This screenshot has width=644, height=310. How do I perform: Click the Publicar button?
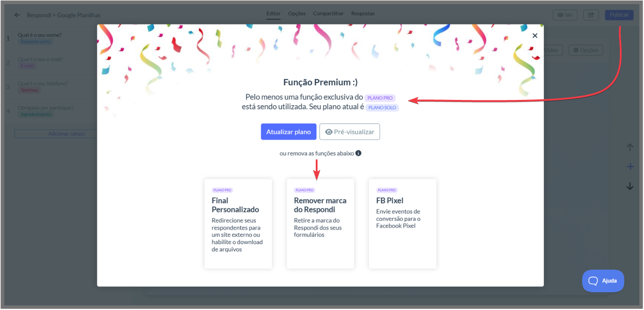point(619,15)
